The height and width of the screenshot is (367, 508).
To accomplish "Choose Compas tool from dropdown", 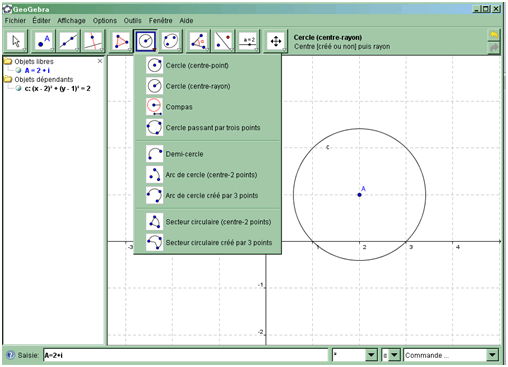I will (208, 107).
